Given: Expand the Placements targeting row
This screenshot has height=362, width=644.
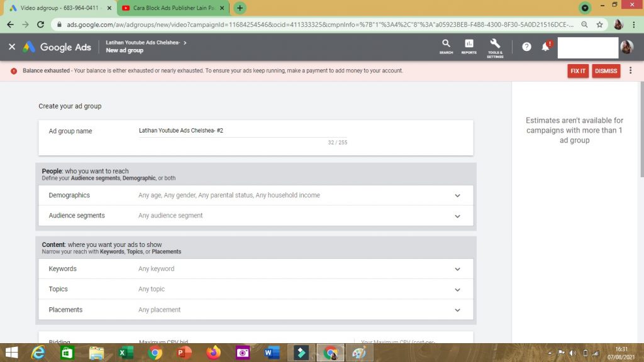Looking at the screenshot, I should [457, 310].
